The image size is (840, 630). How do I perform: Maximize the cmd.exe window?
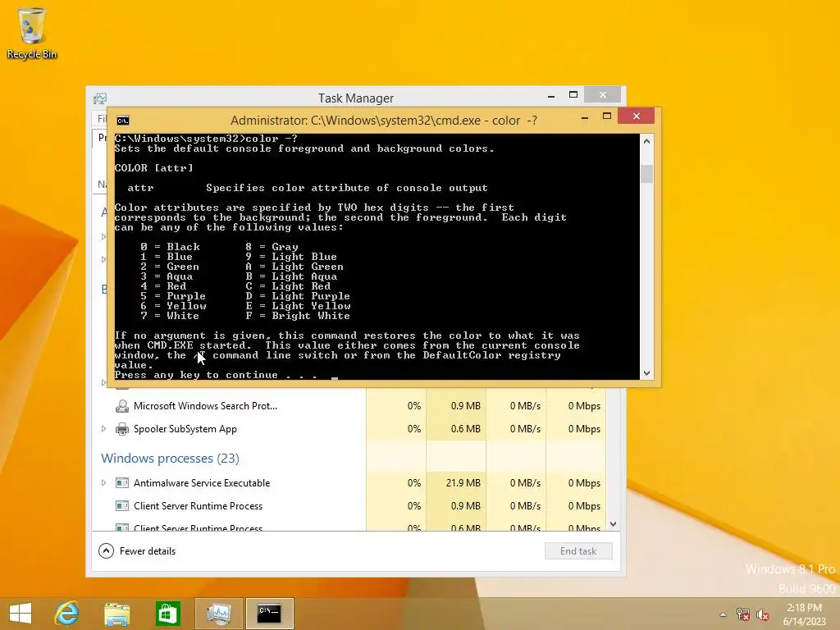click(x=607, y=116)
